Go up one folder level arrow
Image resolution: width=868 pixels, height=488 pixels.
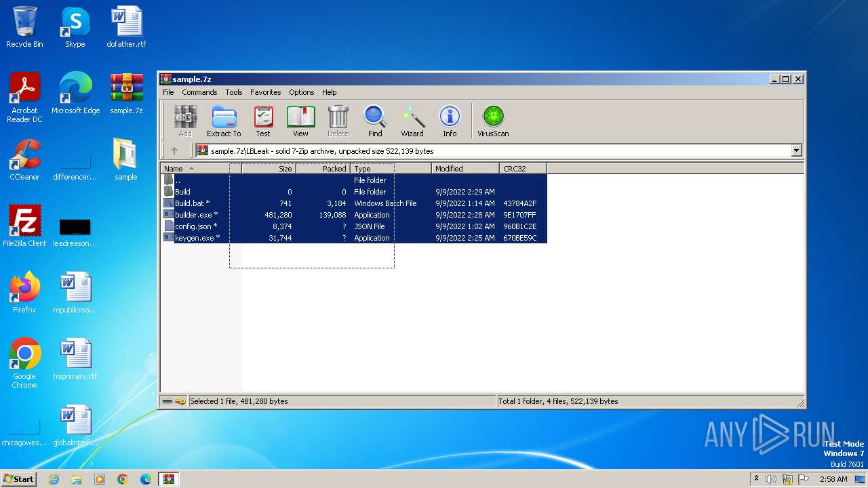174,151
